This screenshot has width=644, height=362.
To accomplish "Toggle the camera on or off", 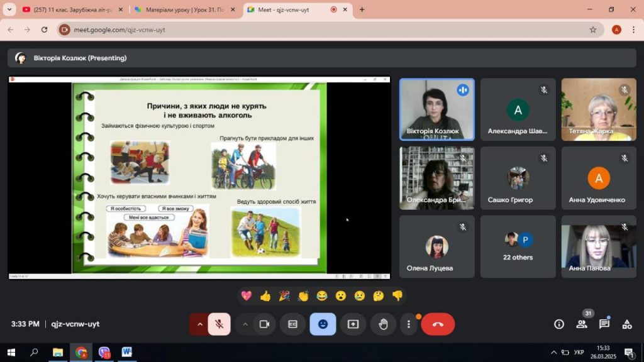I will click(265, 324).
